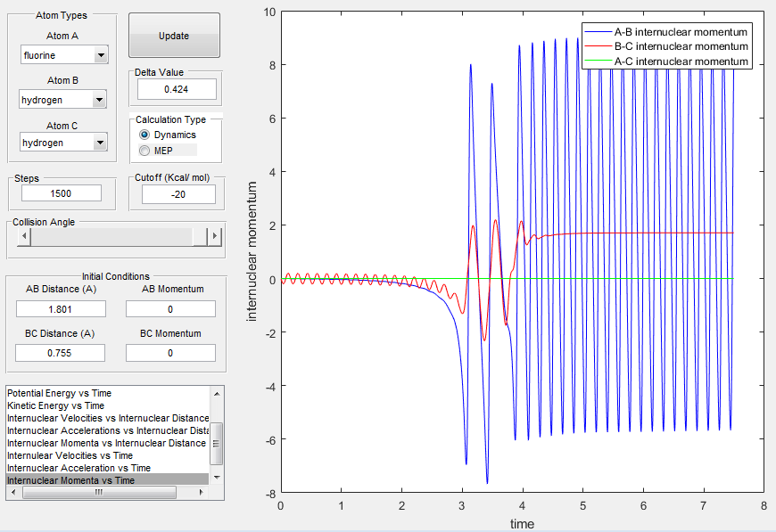Click A-C internuclear momentum legend entry
The width and height of the screenshot is (776, 532).
pyautogui.click(x=666, y=61)
